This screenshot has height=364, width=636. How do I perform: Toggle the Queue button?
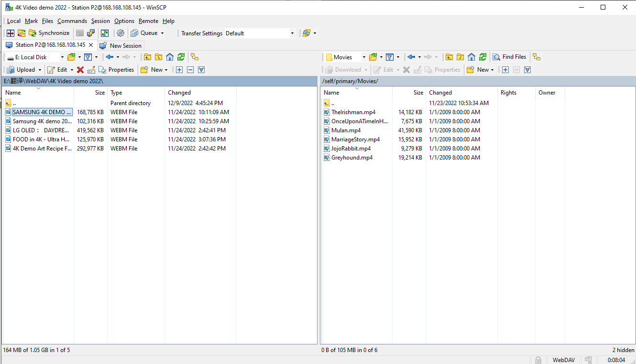click(144, 33)
